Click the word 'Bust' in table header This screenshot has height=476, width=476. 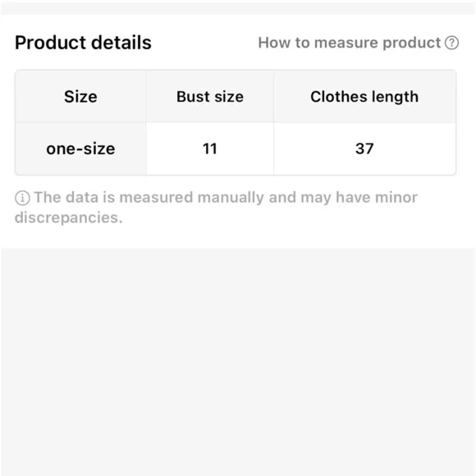(x=193, y=97)
